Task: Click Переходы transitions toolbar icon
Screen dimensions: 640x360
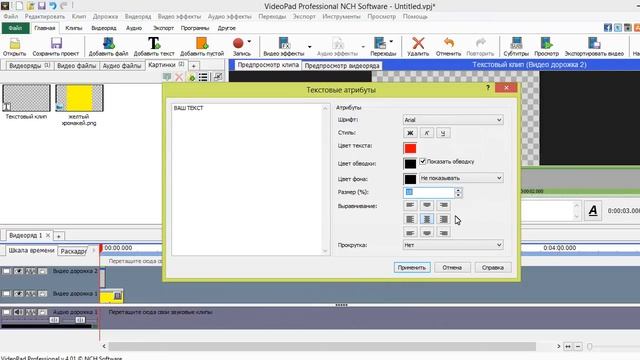Action: coord(380,43)
